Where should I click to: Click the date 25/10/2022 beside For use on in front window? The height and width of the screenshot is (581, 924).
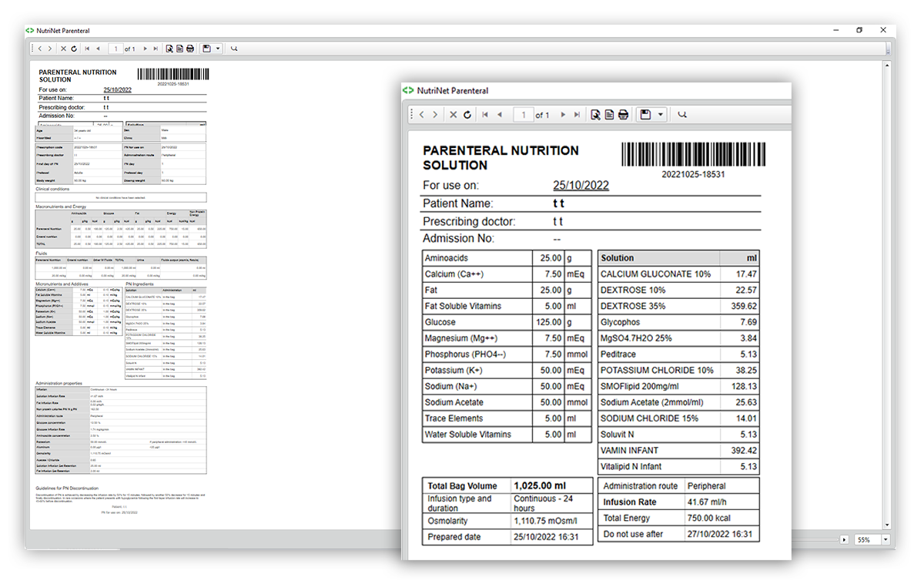click(x=581, y=185)
